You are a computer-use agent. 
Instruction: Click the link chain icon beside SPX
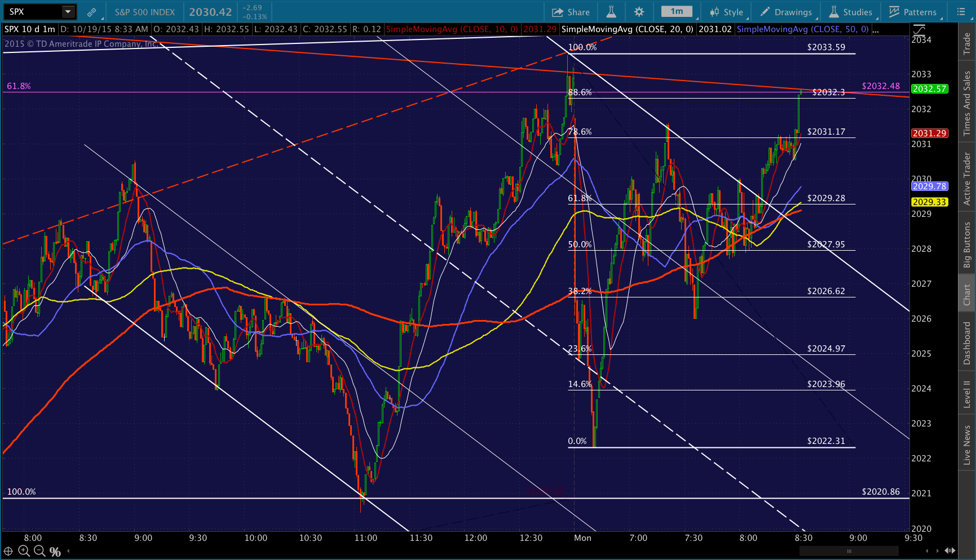coord(91,12)
